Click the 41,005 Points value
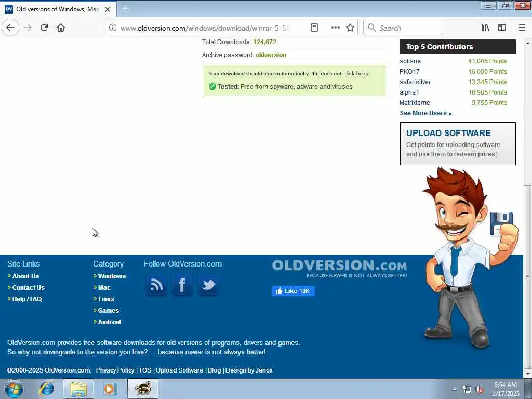 click(487, 61)
